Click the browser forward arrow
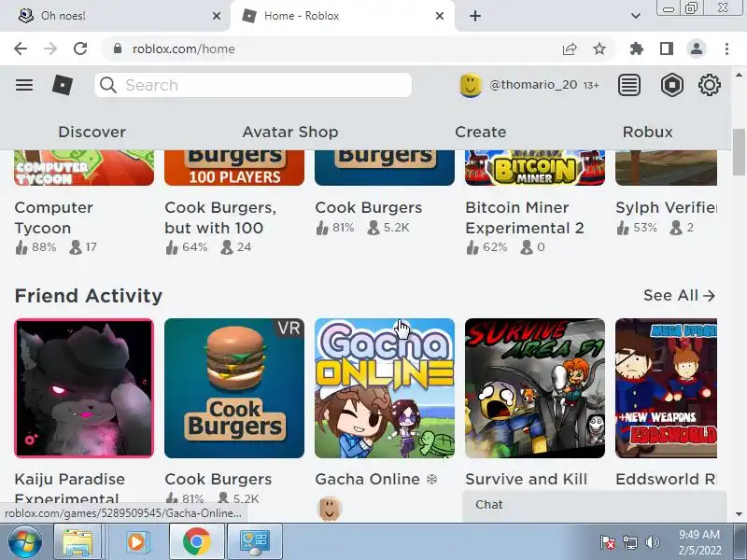747x560 pixels. (50, 49)
